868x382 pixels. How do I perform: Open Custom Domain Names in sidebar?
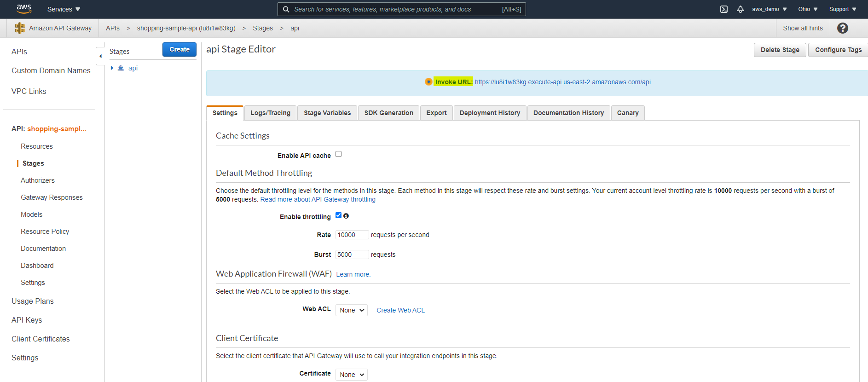point(51,70)
